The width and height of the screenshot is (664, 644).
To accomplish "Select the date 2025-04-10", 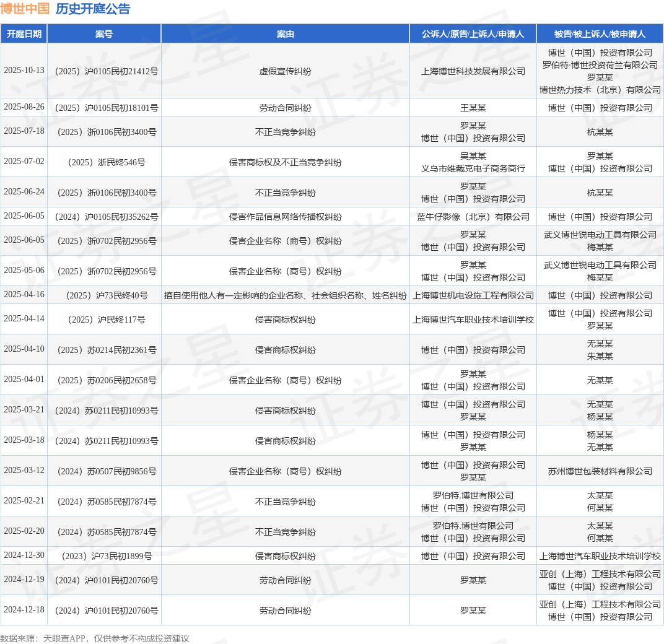I will (x=24, y=349).
